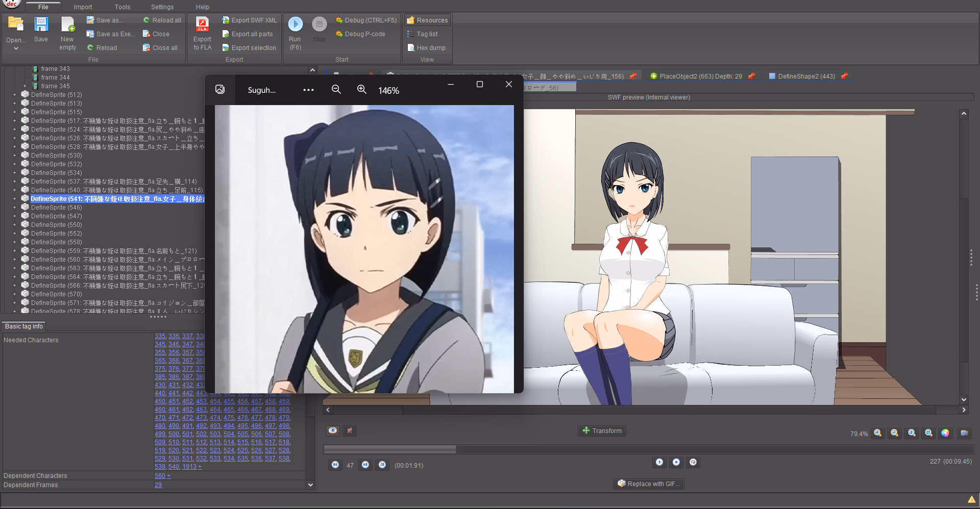Click the Save floppy disk icon
The height and width of the screenshot is (509, 980).
pos(41,24)
